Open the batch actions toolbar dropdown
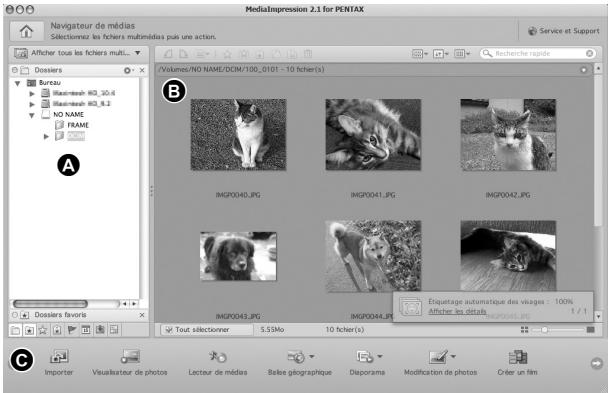Image resolution: width=609 pixels, height=393 pixels. [203, 54]
